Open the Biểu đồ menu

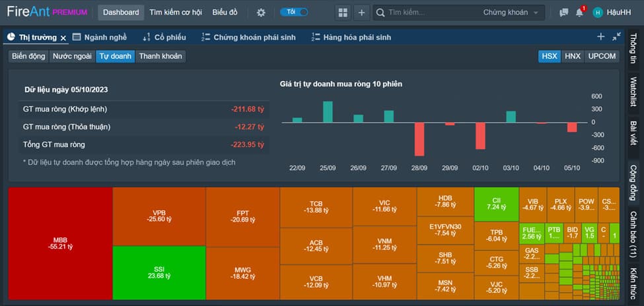coord(225,13)
